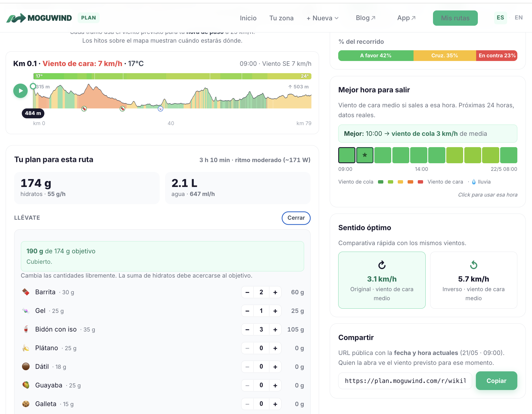Click the starred 10:00 departure hour block
This screenshot has height=414, width=532.
click(x=365, y=155)
